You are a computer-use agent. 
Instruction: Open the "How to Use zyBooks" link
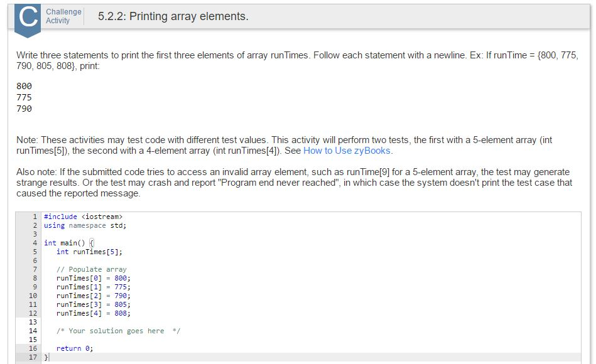[x=348, y=151]
